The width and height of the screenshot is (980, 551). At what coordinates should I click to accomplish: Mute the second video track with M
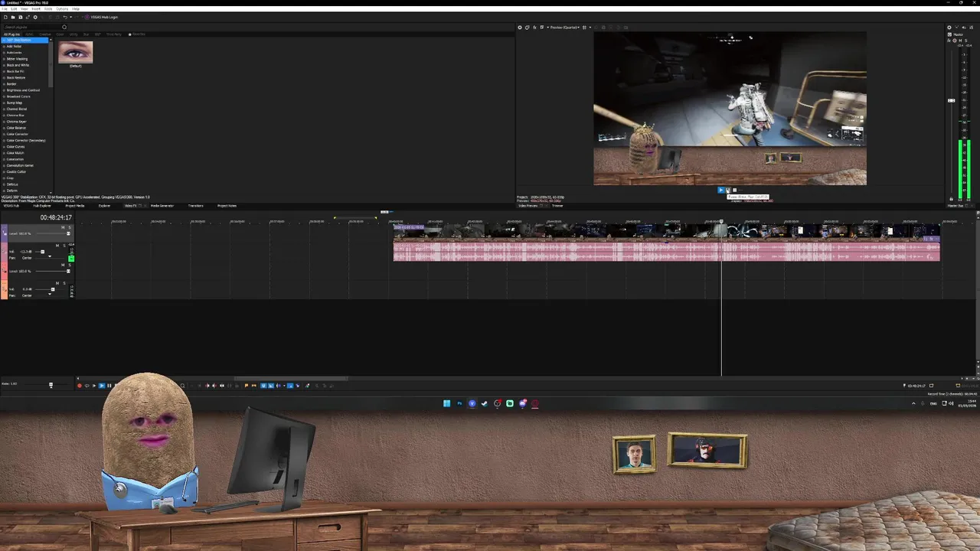point(63,265)
